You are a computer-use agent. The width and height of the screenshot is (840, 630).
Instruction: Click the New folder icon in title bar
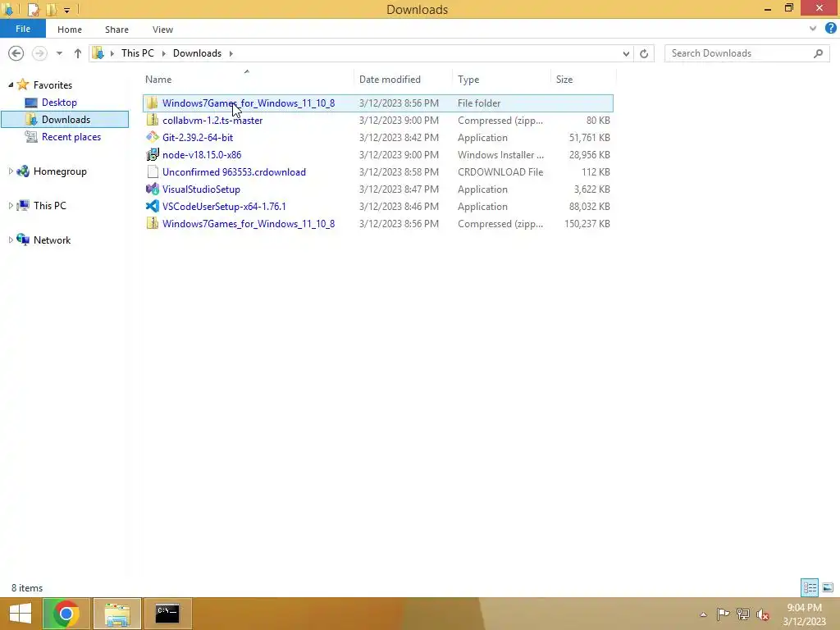(x=52, y=9)
